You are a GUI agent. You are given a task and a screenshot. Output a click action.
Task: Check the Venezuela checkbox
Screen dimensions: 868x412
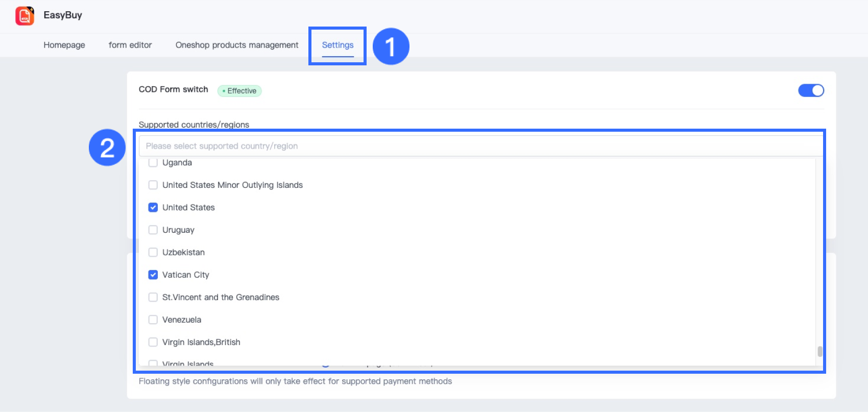click(x=153, y=320)
